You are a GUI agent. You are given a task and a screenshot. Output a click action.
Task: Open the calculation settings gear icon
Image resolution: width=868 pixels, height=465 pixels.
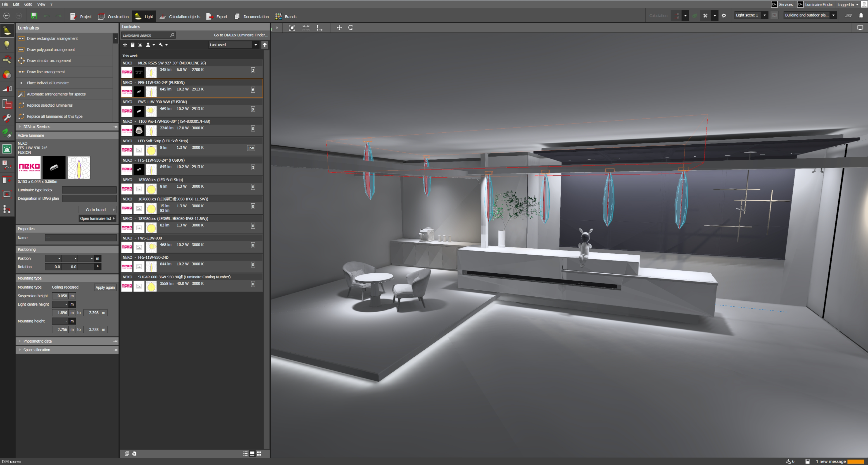724,15
